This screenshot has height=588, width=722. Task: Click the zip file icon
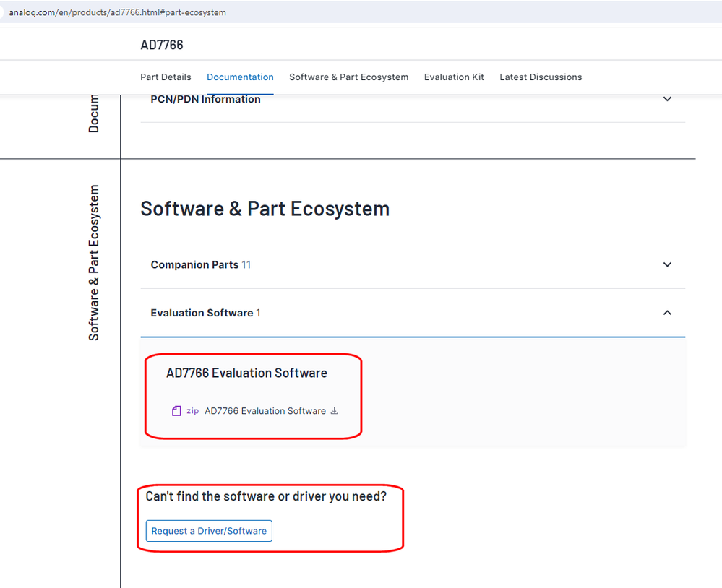(x=176, y=411)
